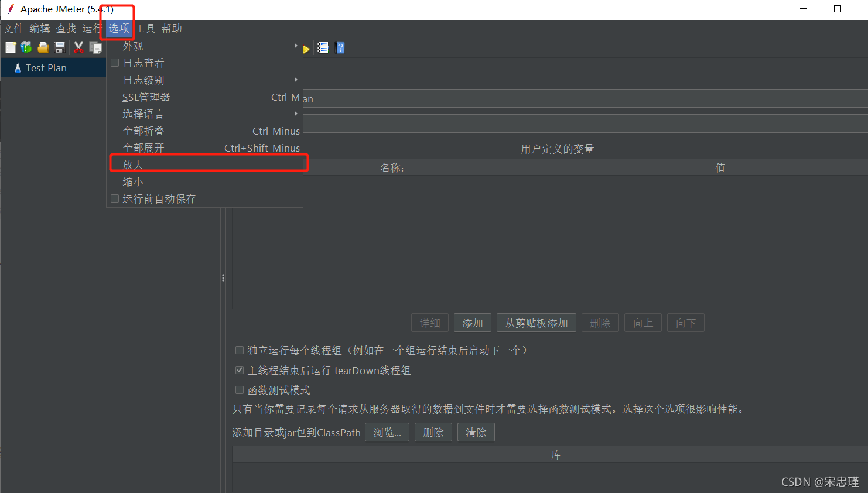Expand the 选择语言 submenu
868x493 pixels.
pos(204,114)
